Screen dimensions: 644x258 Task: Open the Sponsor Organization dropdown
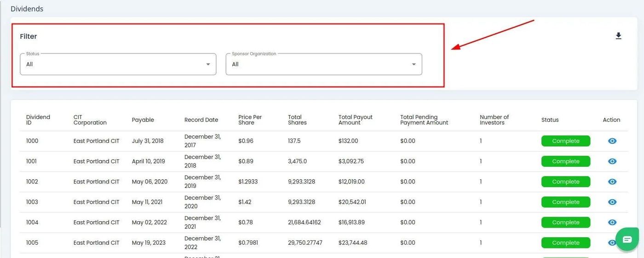click(323, 64)
